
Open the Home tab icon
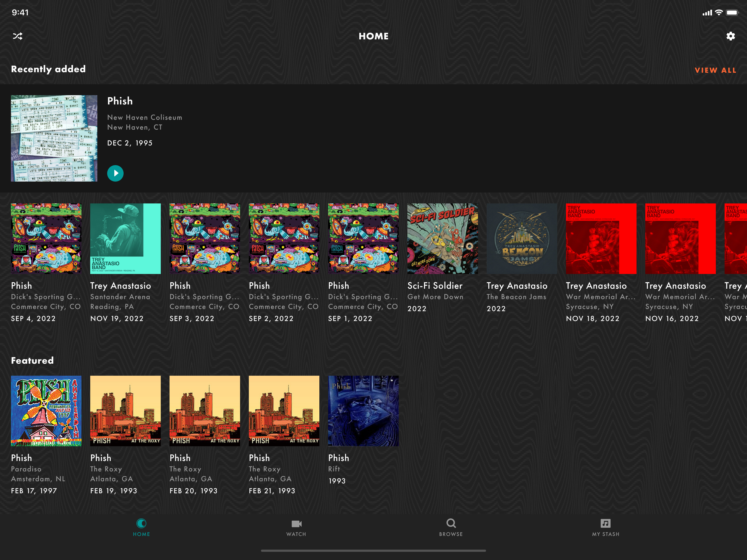pyautogui.click(x=141, y=524)
